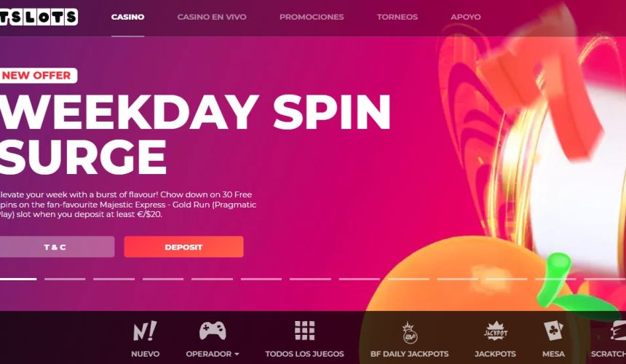This screenshot has width=626, height=364.
Task: Click the New Offer badge
Action: point(39,76)
